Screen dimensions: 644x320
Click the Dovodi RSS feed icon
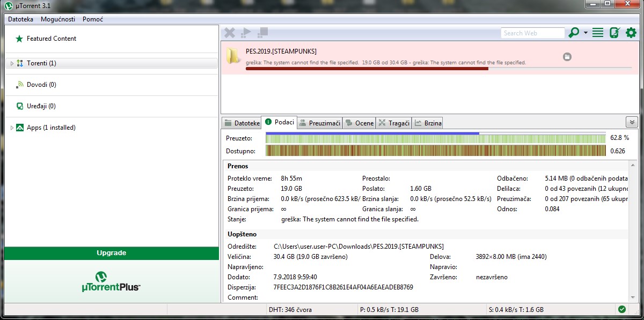pyautogui.click(x=20, y=85)
